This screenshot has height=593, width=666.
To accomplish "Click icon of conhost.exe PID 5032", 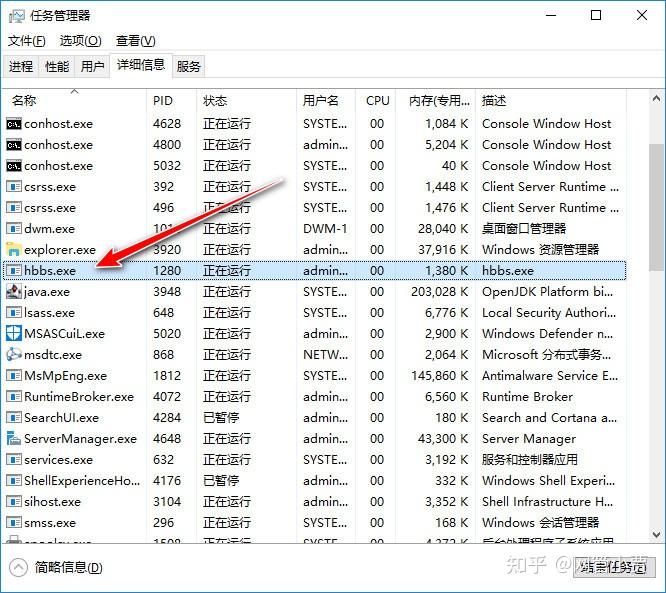I will 14,166.
